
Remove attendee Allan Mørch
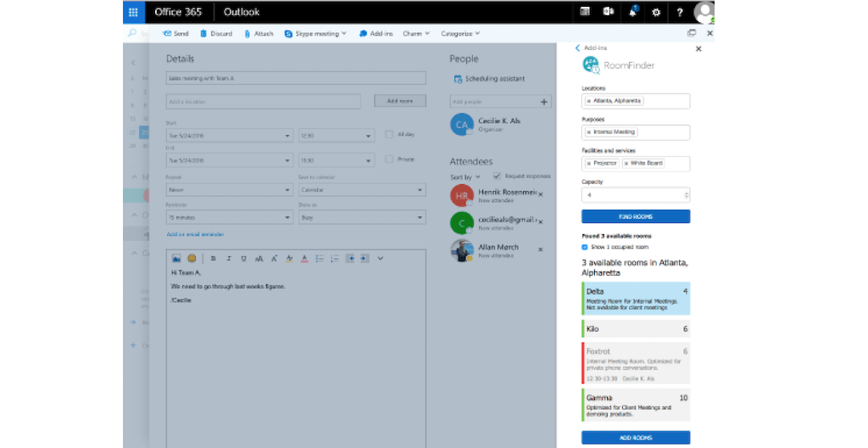point(541,249)
